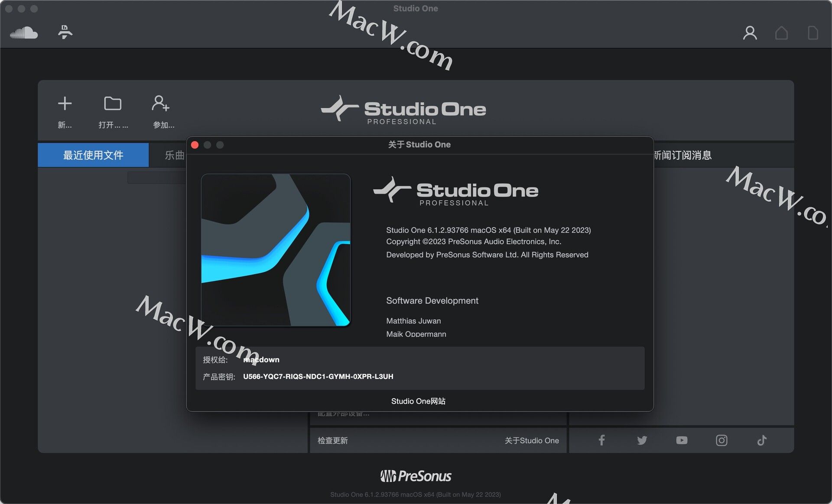Open the SoundCloud cloud icon
Image resolution: width=832 pixels, height=504 pixels.
point(24,32)
